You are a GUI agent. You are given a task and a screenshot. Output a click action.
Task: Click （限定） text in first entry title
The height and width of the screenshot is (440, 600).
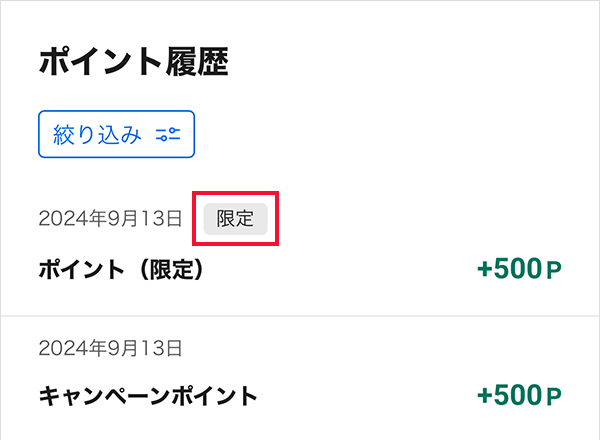tap(171, 269)
